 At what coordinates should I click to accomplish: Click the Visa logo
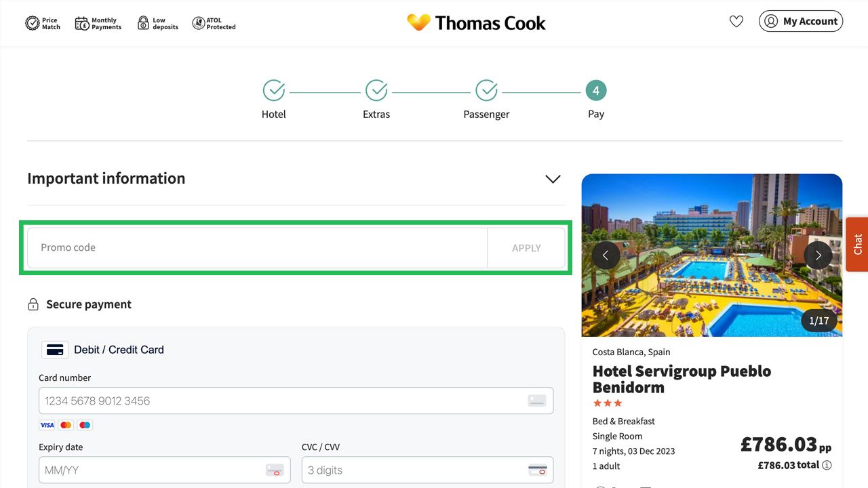(47, 426)
